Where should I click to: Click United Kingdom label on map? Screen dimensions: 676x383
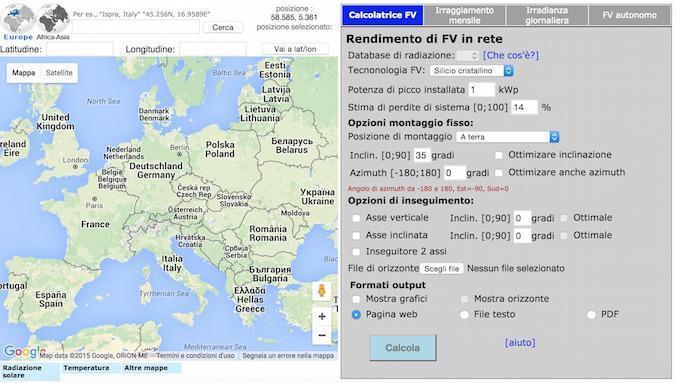coord(55,122)
